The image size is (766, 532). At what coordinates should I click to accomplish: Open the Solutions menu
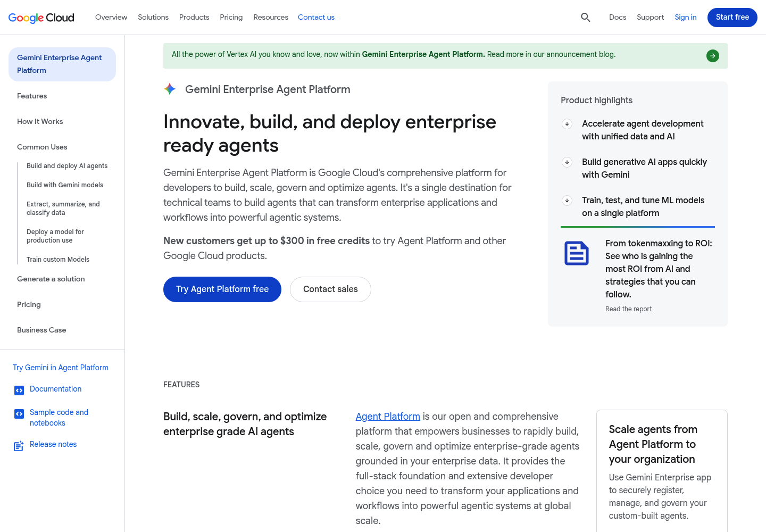pyautogui.click(x=153, y=18)
